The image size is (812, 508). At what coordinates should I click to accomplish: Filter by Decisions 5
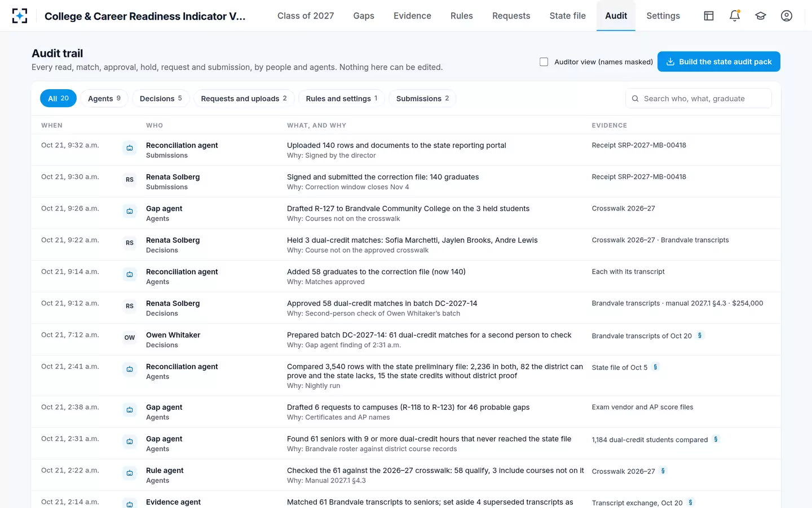[x=161, y=98]
